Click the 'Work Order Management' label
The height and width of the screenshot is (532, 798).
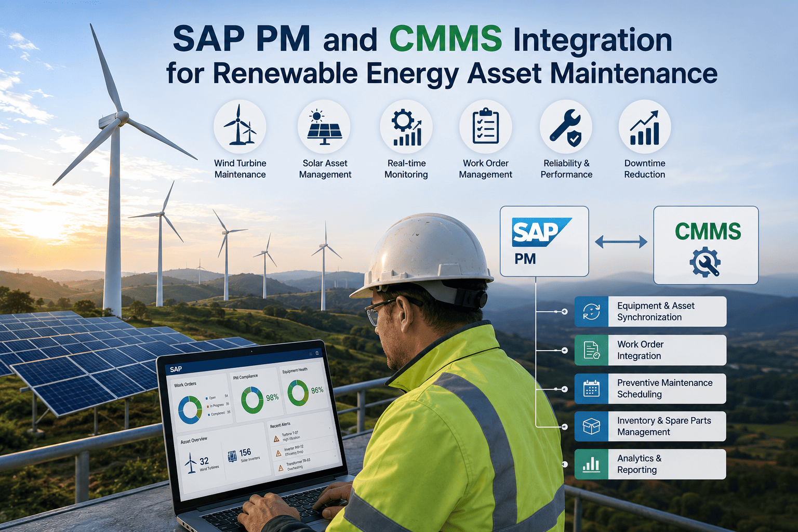pyautogui.click(x=486, y=169)
